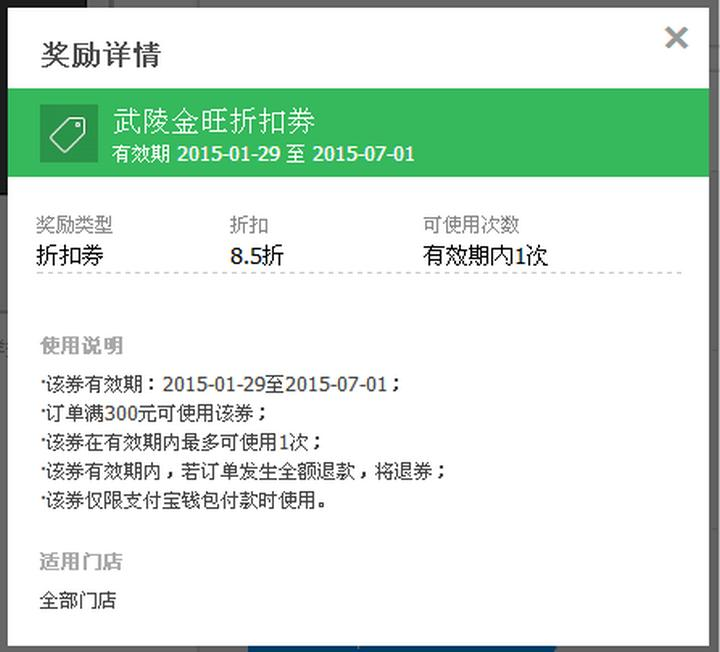Click the 奖励详情 dialog title
The width and height of the screenshot is (720, 652).
click(x=101, y=55)
